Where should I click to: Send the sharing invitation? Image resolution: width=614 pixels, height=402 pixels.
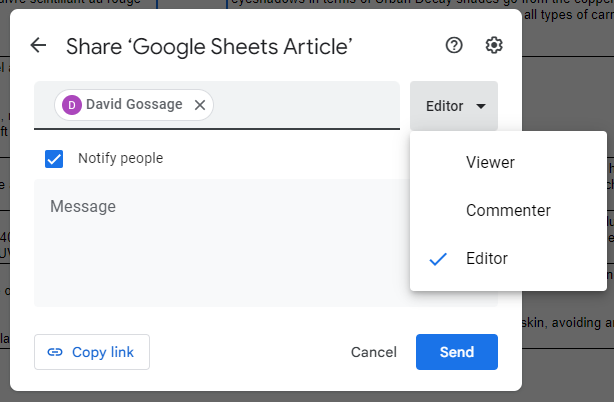457,352
